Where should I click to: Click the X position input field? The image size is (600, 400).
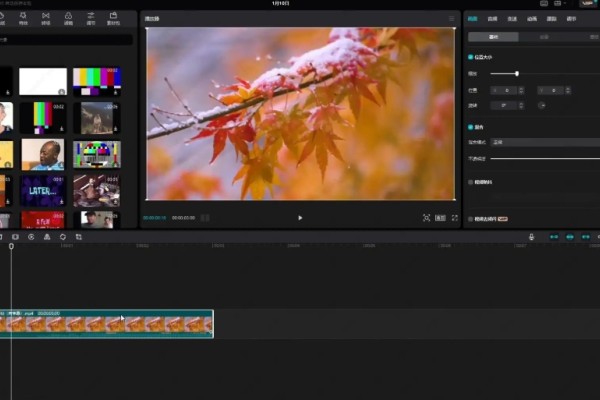tap(505, 90)
